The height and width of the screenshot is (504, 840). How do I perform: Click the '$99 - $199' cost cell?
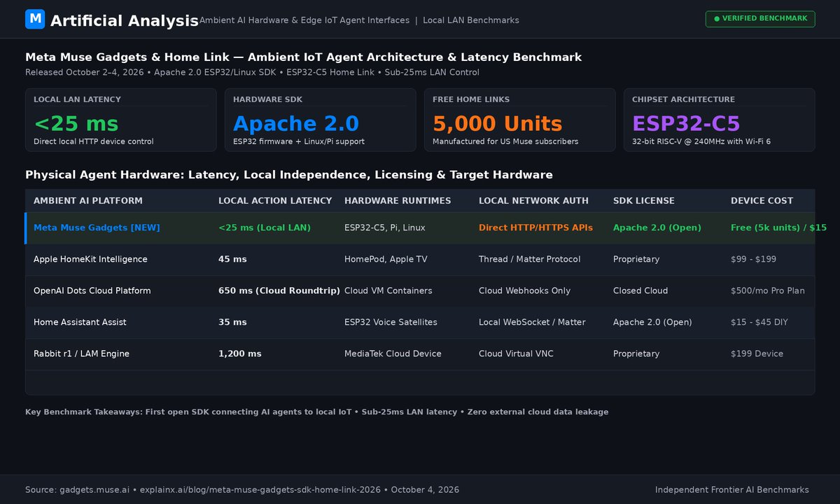(755, 259)
